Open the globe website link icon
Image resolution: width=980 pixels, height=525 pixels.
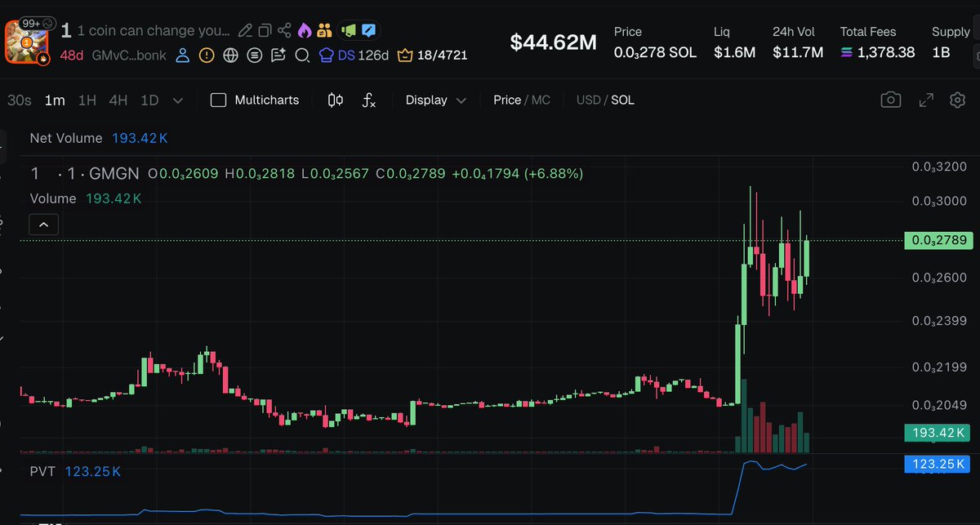point(230,54)
